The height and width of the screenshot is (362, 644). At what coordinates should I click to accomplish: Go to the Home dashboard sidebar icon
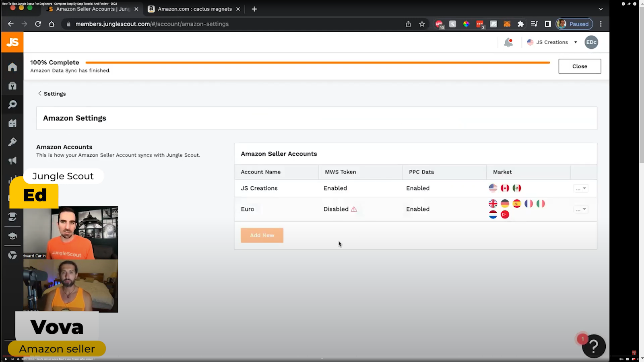12,67
